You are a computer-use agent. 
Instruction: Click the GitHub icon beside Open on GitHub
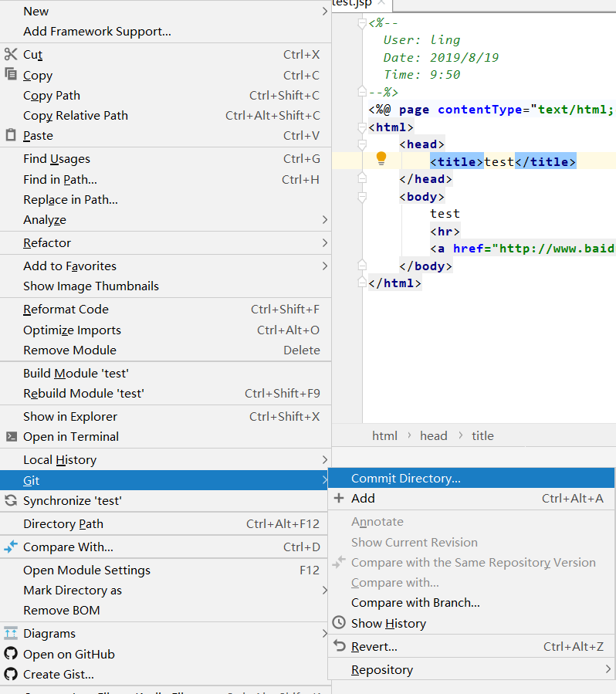10,654
